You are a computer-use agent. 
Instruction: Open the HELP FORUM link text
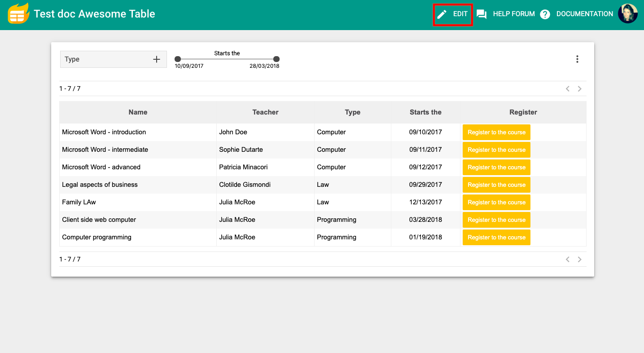[514, 14]
